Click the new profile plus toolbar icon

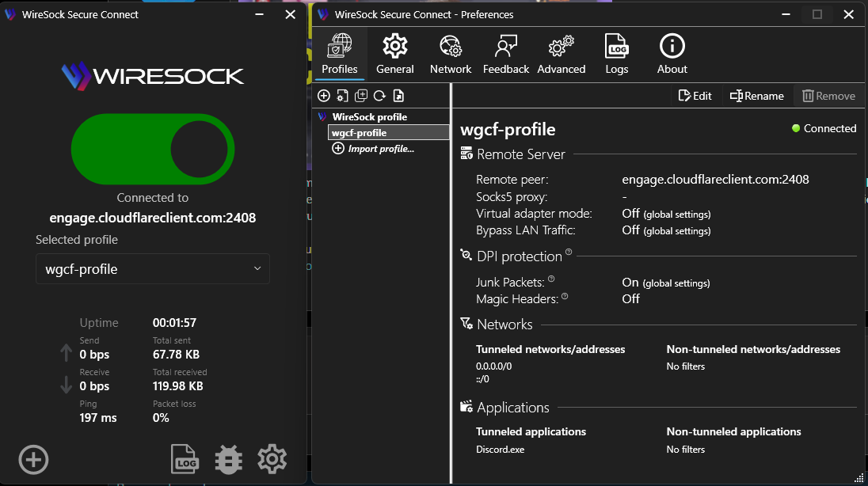324,96
